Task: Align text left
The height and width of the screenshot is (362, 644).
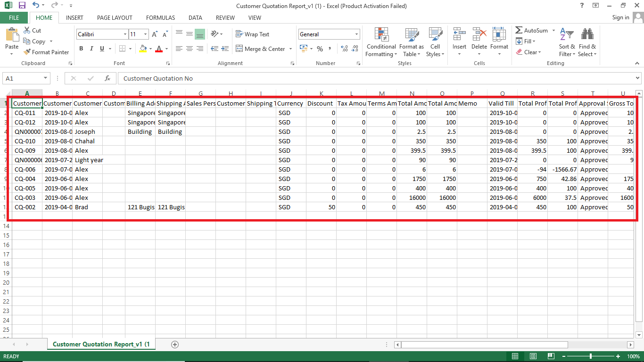Action: coord(179,49)
